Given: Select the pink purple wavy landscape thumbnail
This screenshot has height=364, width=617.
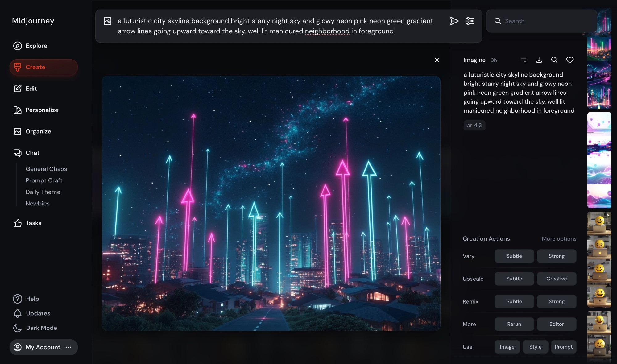Looking at the screenshot, I should coord(599,197).
